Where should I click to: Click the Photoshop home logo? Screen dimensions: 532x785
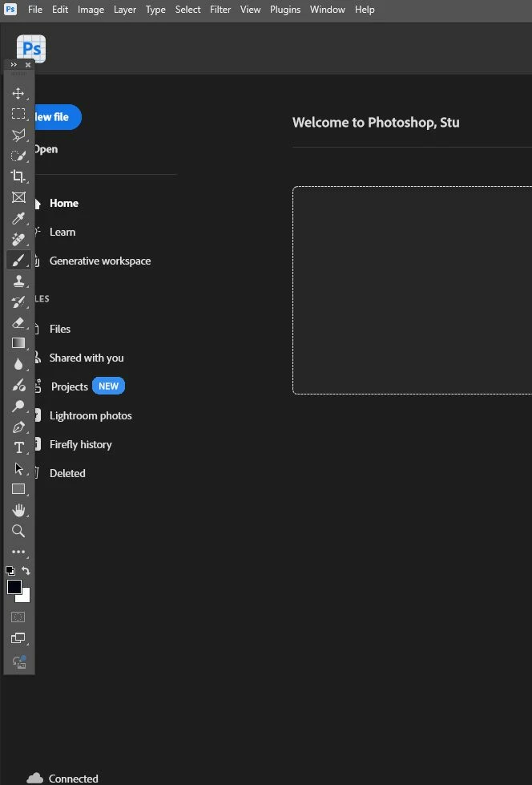tap(31, 48)
